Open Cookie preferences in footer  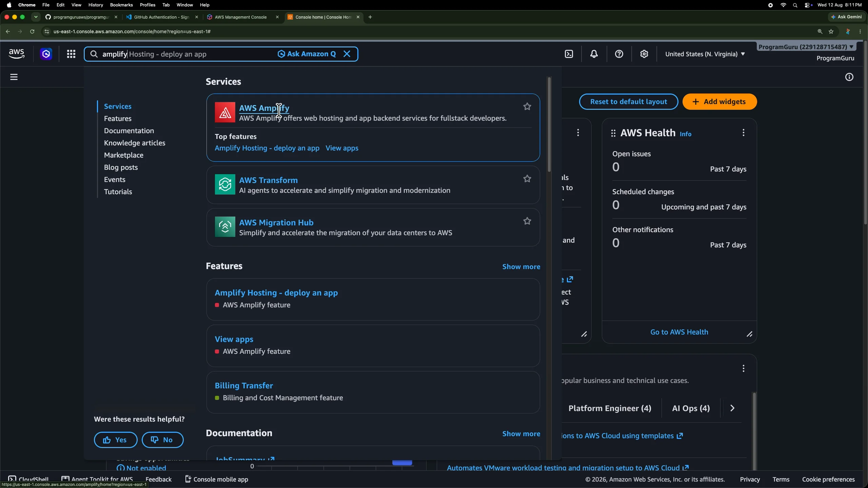pyautogui.click(x=828, y=479)
